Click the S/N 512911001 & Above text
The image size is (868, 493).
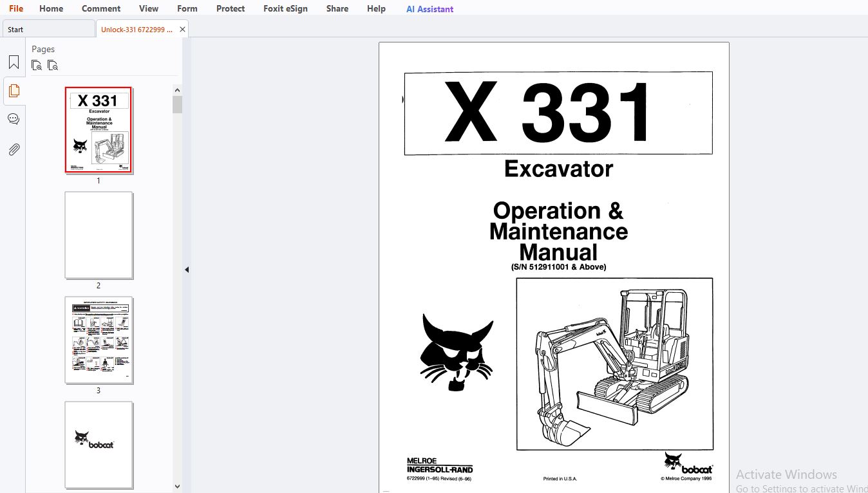pyautogui.click(x=558, y=266)
